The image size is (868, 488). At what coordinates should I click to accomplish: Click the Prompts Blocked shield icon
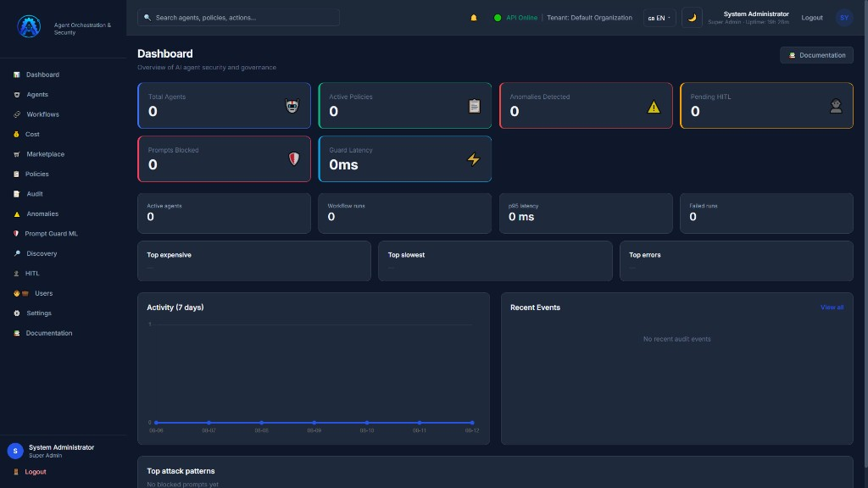point(293,158)
